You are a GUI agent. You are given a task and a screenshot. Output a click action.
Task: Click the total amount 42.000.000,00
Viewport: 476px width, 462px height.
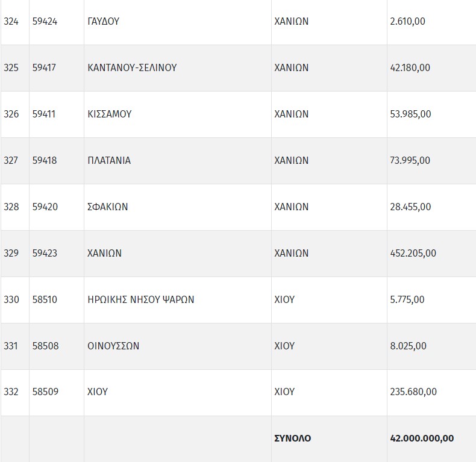tap(422, 439)
